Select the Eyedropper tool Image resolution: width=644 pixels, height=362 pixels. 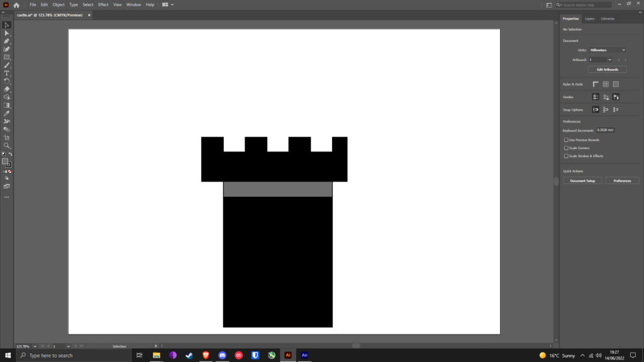tap(6, 113)
